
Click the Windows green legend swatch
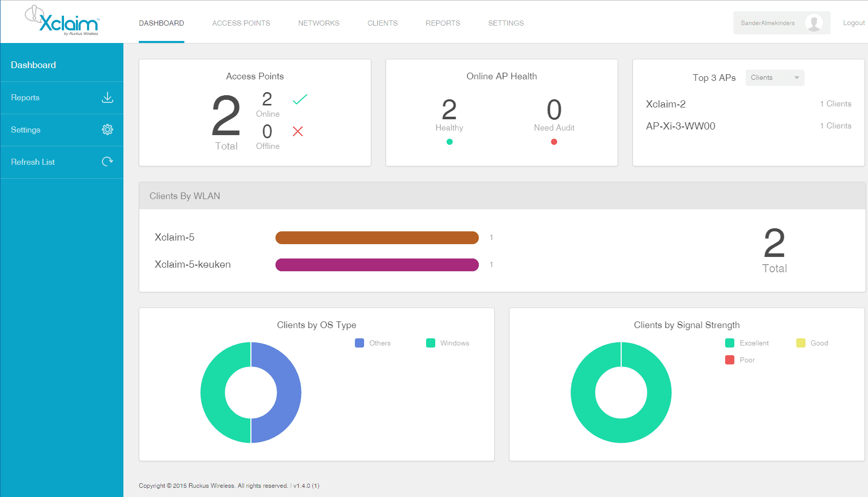pos(431,343)
